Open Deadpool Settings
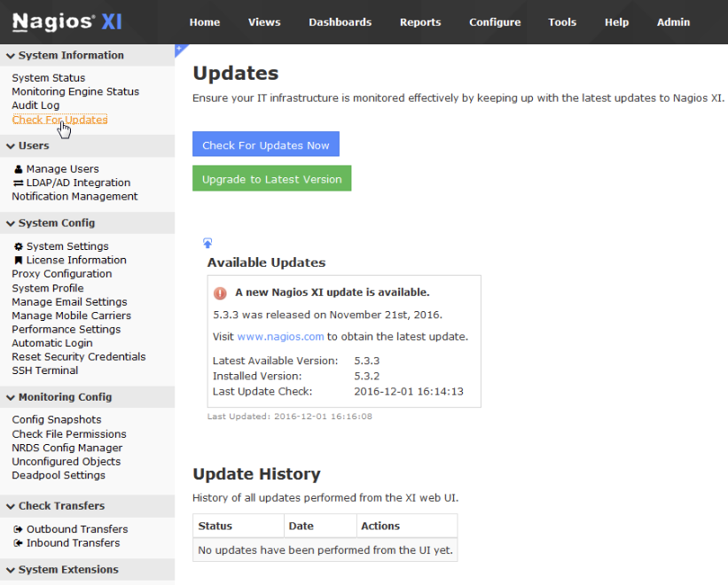 tap(59, 475)
